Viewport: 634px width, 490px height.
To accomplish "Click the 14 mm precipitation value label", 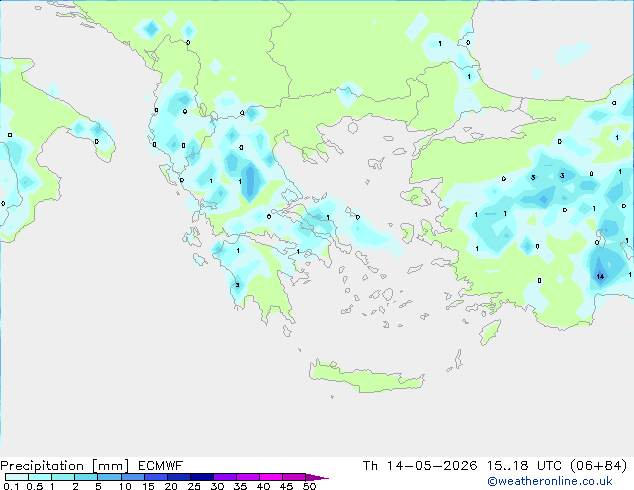I will coord(600,277).
